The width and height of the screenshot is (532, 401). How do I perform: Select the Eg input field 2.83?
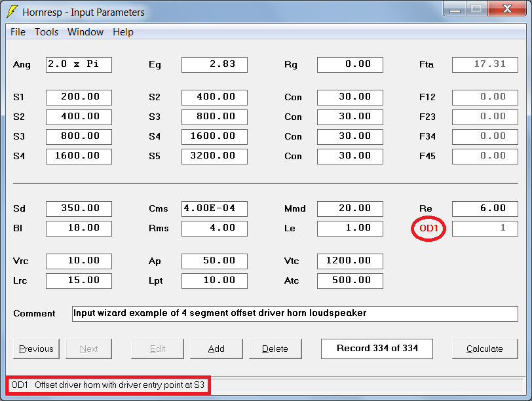pyautogui.click(x=214, y=64)
